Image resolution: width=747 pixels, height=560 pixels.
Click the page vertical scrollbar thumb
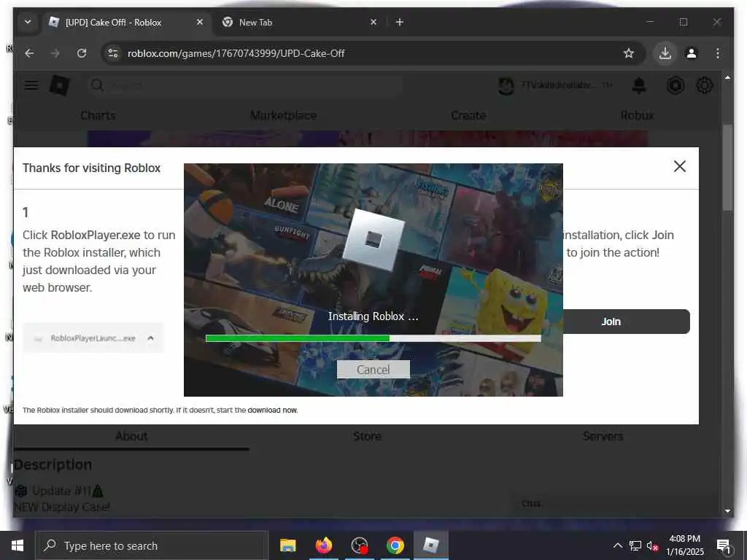[727, 168]
